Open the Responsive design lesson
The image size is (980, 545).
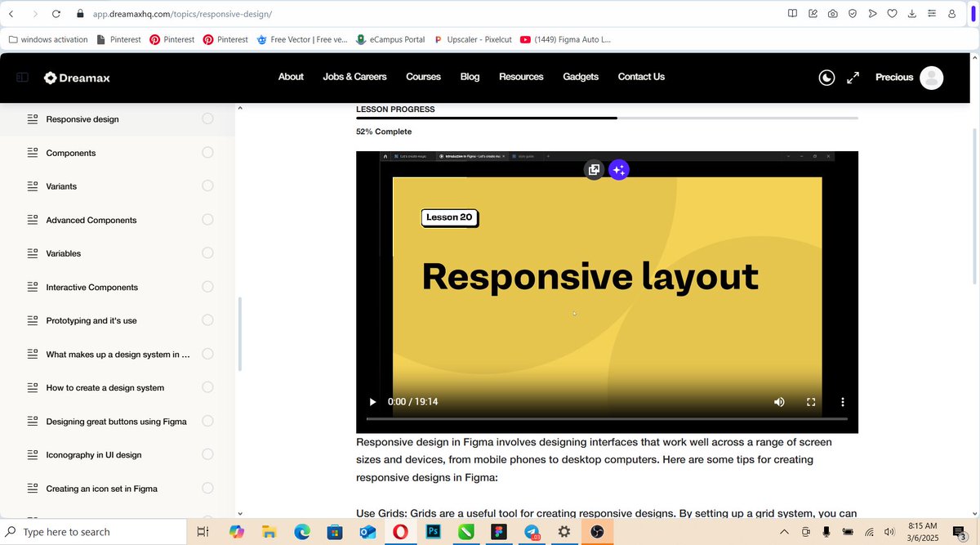click(x=82, y=119)
